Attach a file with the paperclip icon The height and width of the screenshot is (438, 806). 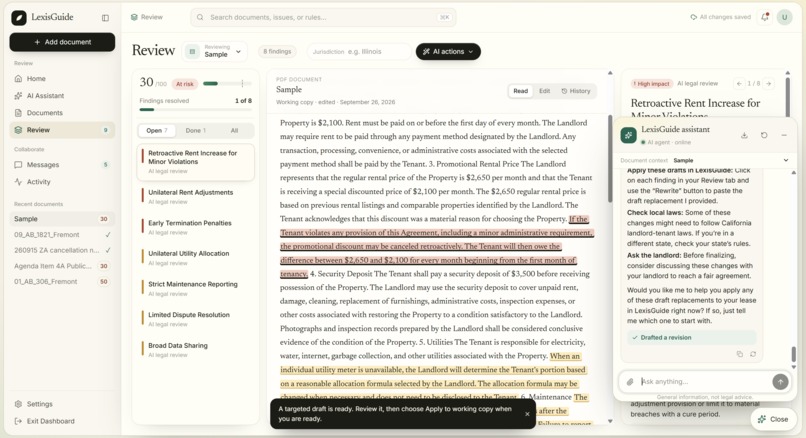pos(630,381)
